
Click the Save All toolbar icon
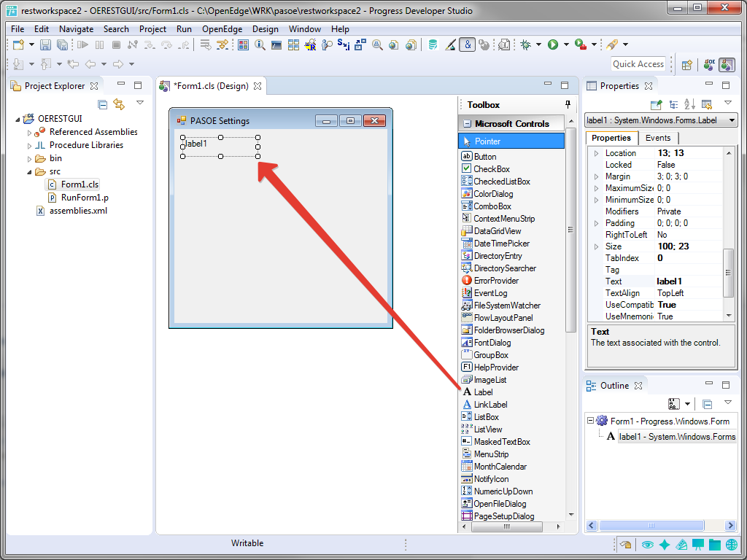click(x=62, y=44)
